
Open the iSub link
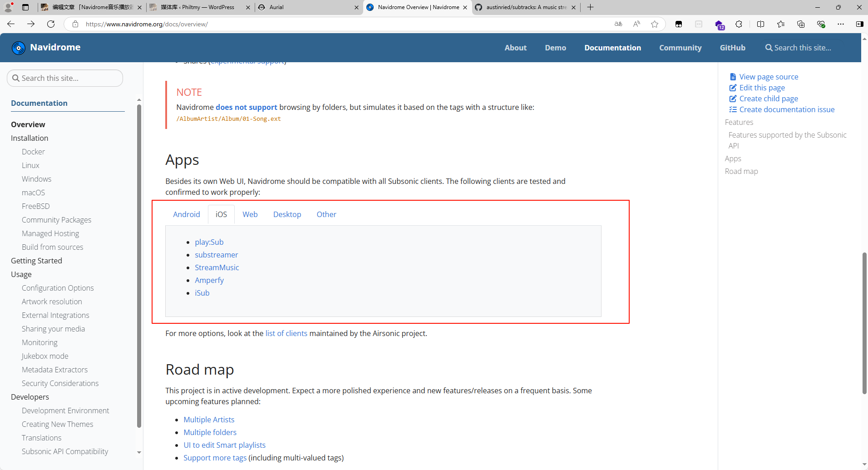click(x=202, y=293)
